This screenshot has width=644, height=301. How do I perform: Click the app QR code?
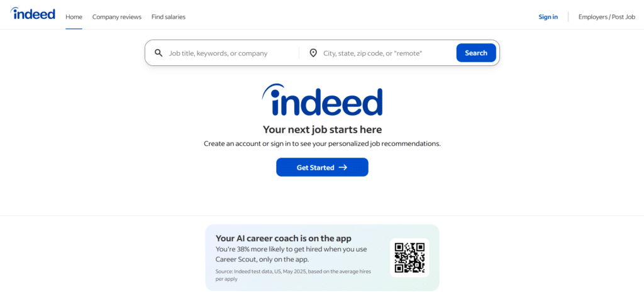click(409, 258)
